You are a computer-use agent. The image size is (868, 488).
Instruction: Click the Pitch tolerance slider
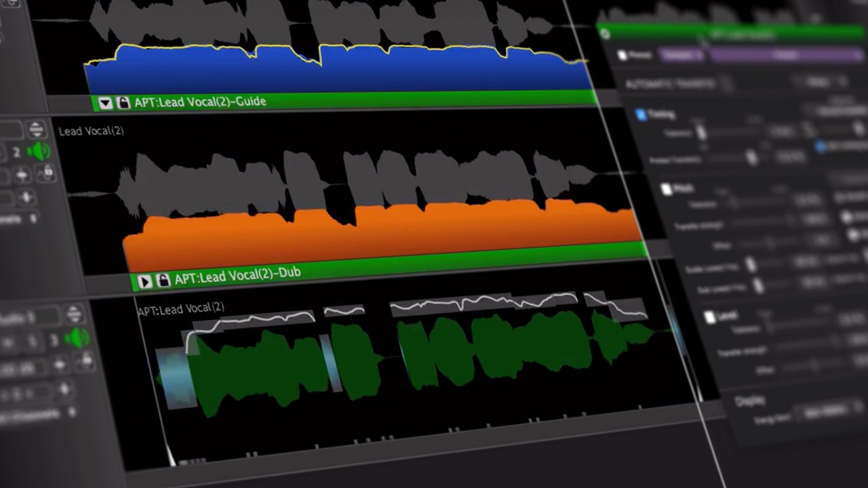pyautogui.click(x=756, y=203)
